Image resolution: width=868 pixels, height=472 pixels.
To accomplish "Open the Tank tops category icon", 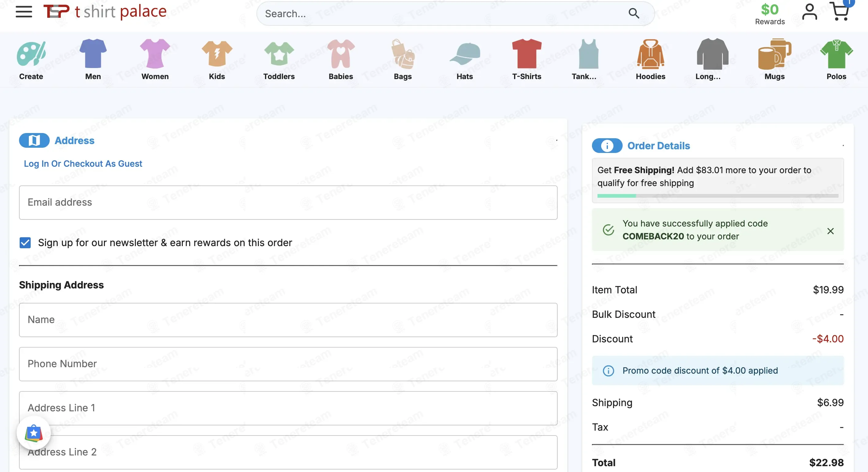I will [x=588, y=54].
